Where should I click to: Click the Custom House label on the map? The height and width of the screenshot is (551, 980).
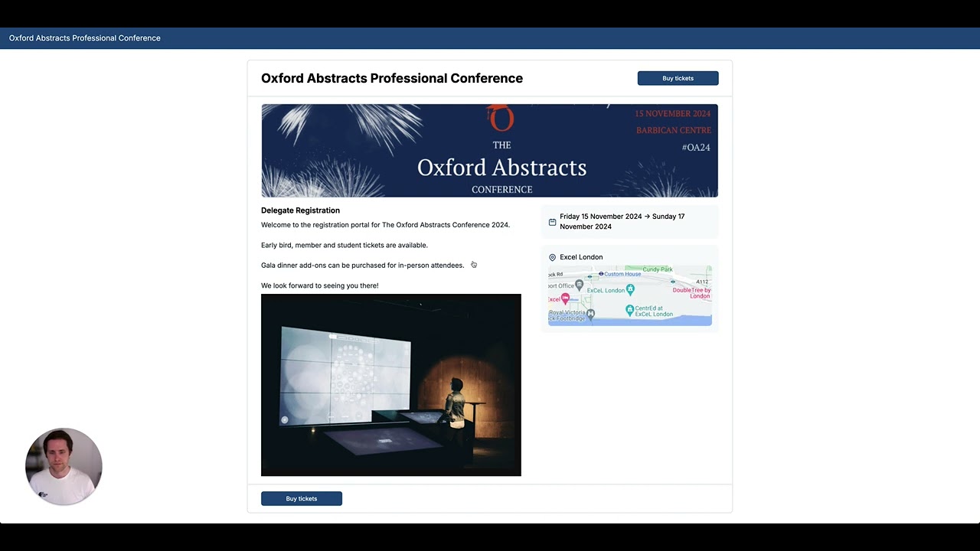622,274
